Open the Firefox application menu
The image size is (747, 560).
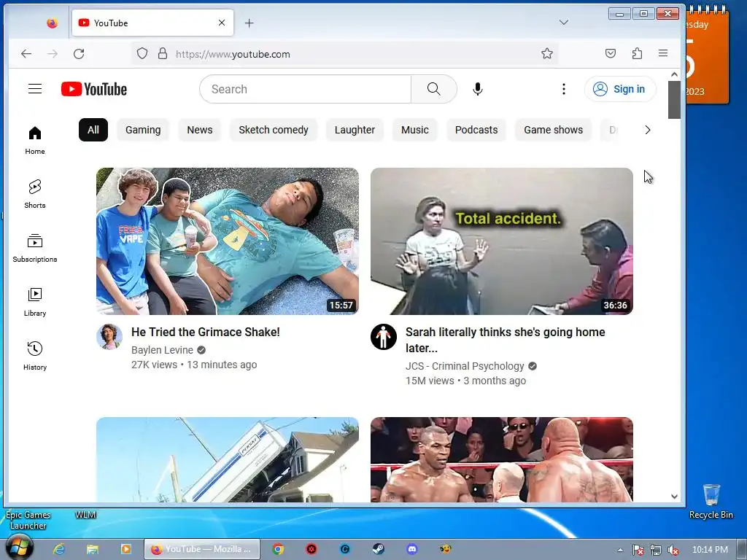point(662,53)
